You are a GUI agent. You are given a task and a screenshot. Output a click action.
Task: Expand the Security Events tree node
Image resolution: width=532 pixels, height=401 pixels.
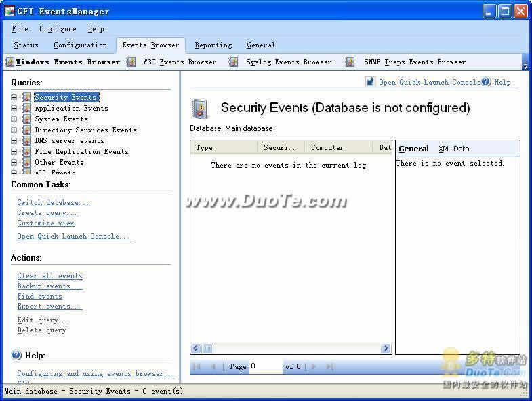pos(14,97)
